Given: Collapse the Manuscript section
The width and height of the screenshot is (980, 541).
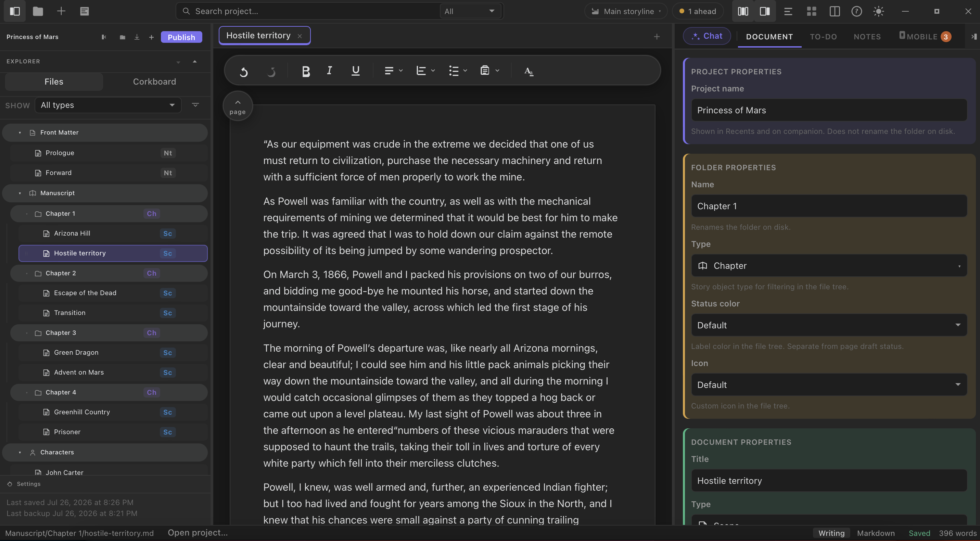Looking at the screenshot, I should click(20, 193).
